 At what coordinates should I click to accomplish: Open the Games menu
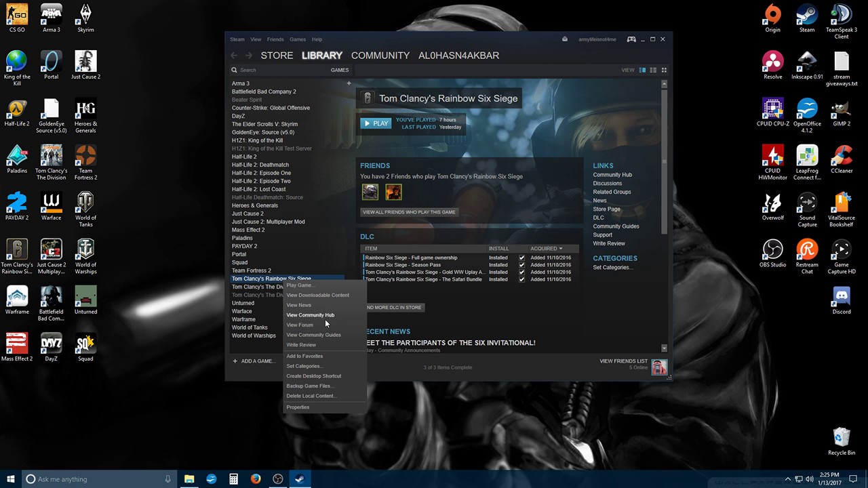(x=298, y=39)
